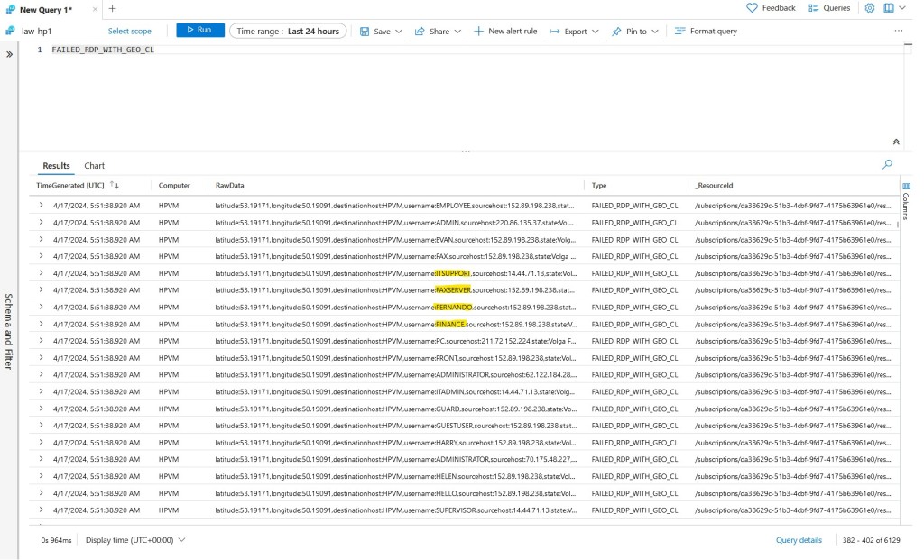Open the Time range selector
Viewport: 924px width, 560px height.
pyautogui.click(x=288, y=31)
